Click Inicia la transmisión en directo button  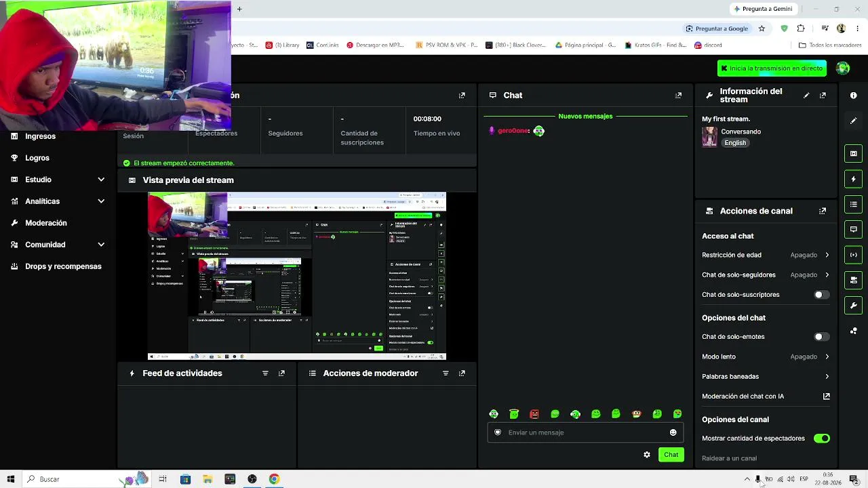[x=772, y=68]
